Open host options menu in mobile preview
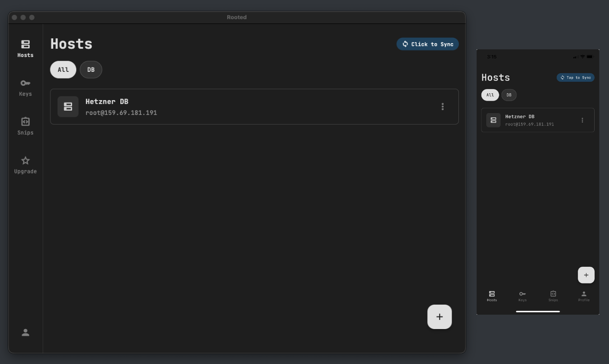The width and height of the screenshot is (609, 364). (x=582, y=120)
